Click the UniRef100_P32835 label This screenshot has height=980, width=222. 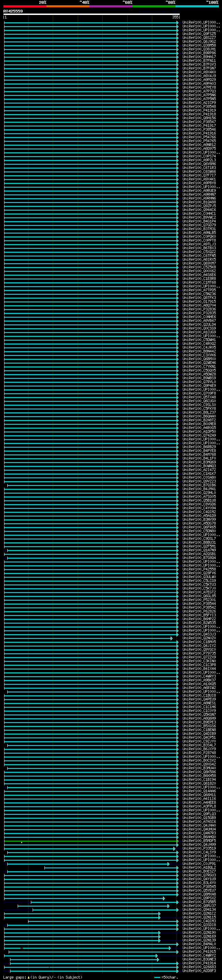(199, 313)
